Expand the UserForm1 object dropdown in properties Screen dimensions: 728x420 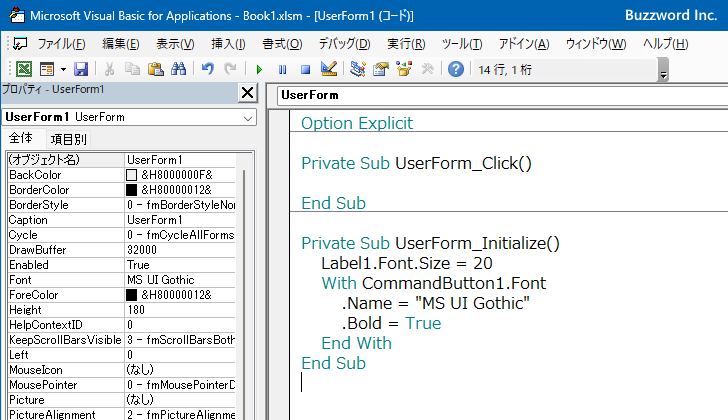click(x=248, y=118)
